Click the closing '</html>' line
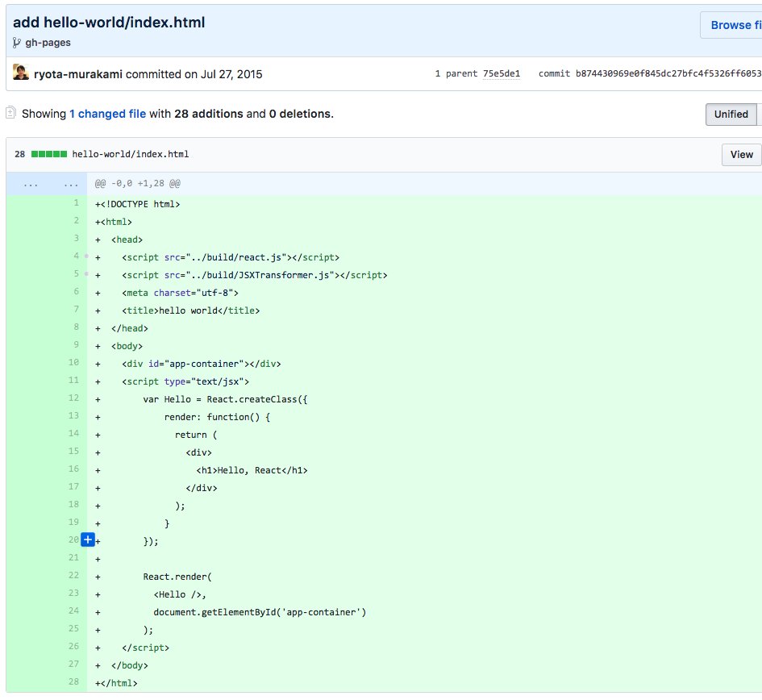762x700 pixels. click(116, 684)
